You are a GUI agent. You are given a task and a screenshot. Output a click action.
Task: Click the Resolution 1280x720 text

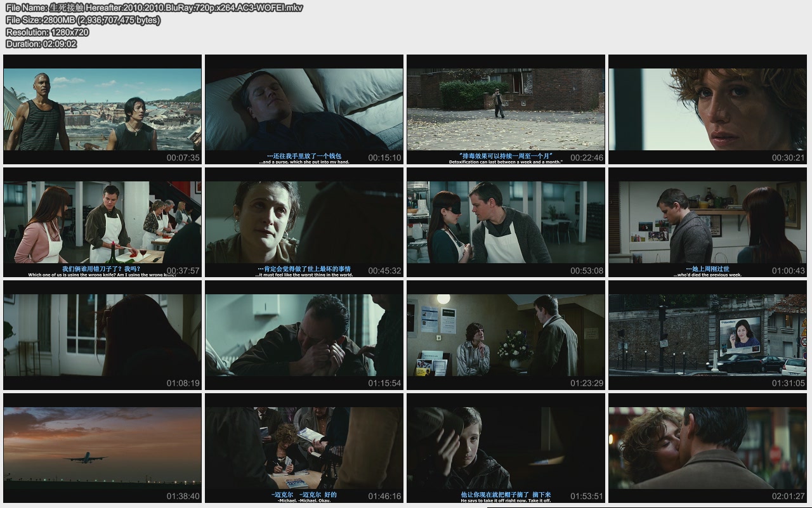click(x=47, y=32)
